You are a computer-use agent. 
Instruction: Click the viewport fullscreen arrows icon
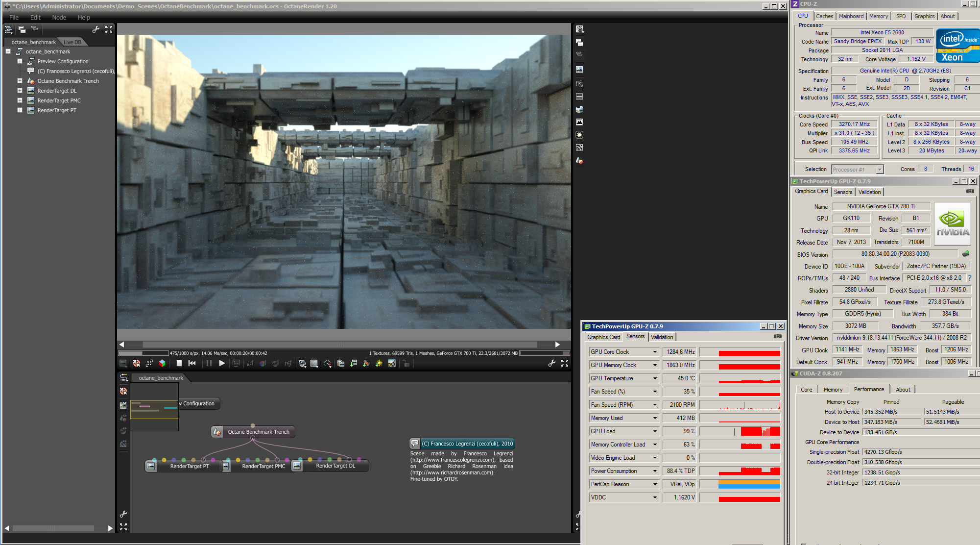click(565, 363)
